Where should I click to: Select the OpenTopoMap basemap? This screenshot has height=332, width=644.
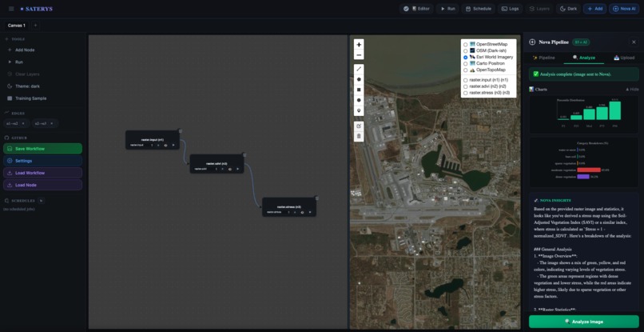tap(465, 70)
